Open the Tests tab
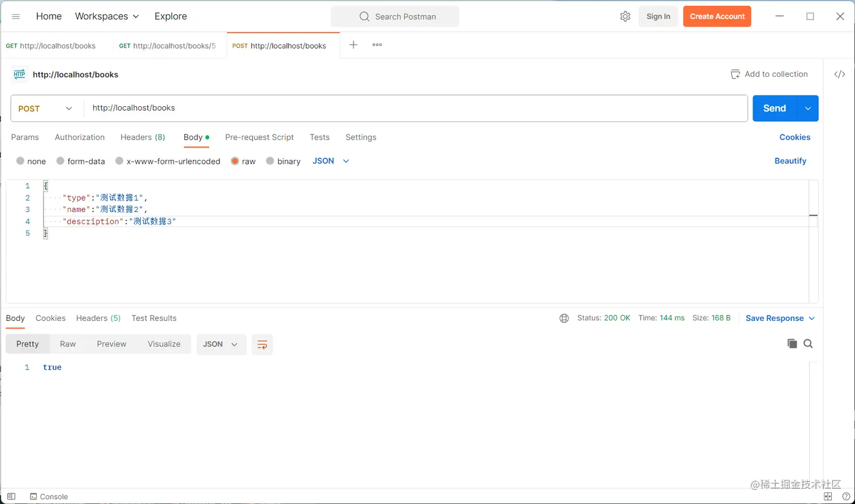Image resolution: width=855 pixels, height=504 pixels. click(x=319, y=137)
